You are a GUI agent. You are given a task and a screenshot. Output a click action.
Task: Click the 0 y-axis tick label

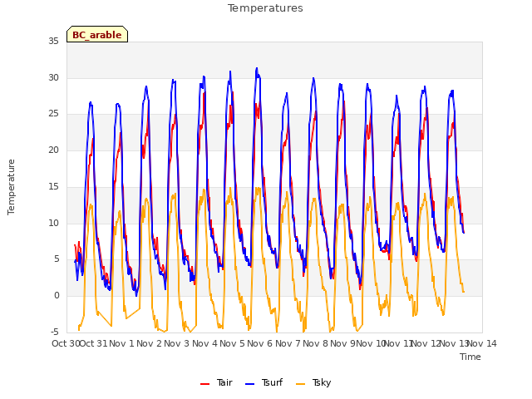pyautogui.click(x=57, y=296)
